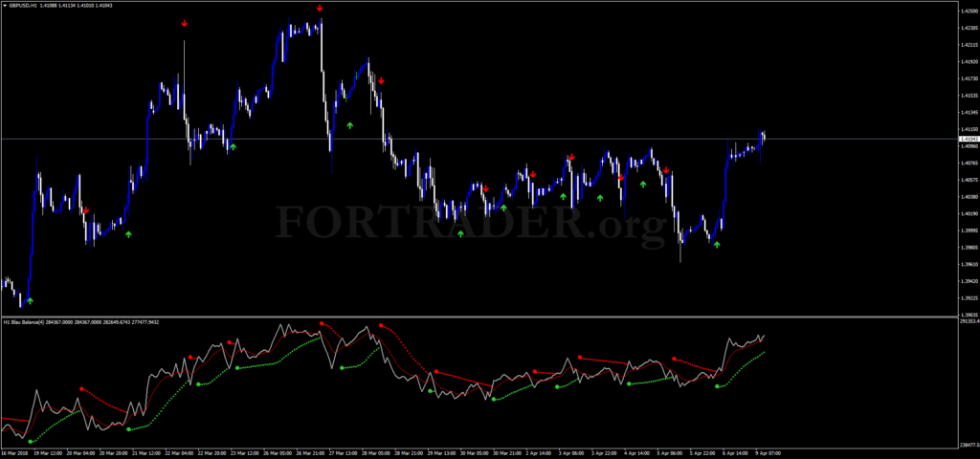Click the 26 Mar 05:00 time label
The width and height of the screenshot is (980, 459).
point(277,453)
